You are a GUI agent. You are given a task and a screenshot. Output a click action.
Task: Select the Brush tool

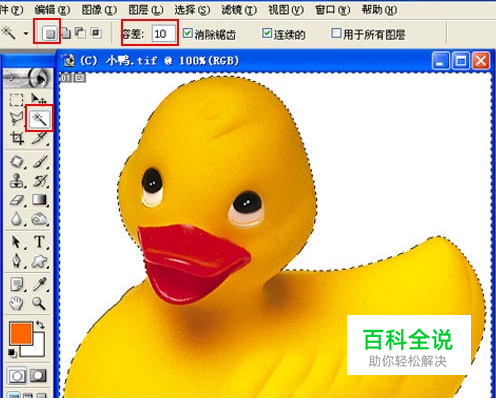tap(40, 162)
